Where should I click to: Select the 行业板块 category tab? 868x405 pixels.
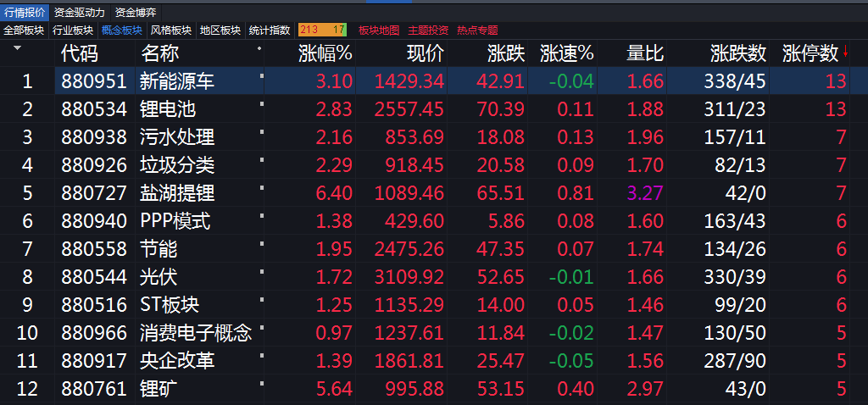(73, 30)
